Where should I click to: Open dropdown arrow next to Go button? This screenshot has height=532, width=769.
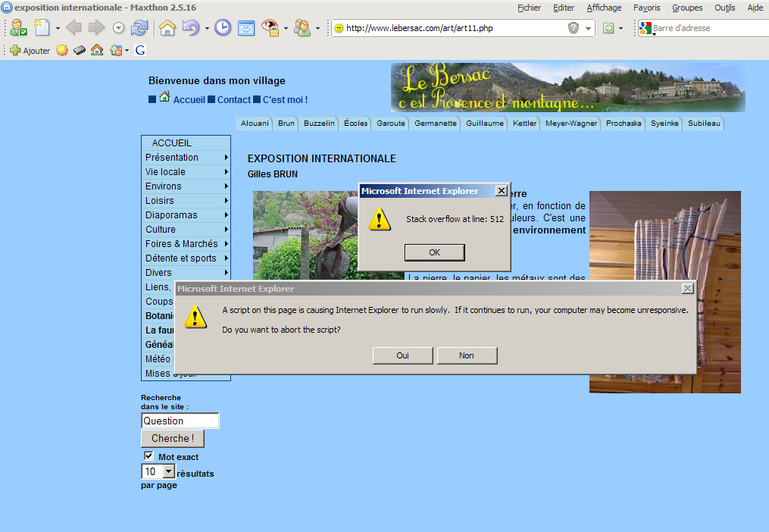click(x=621, y=29)
